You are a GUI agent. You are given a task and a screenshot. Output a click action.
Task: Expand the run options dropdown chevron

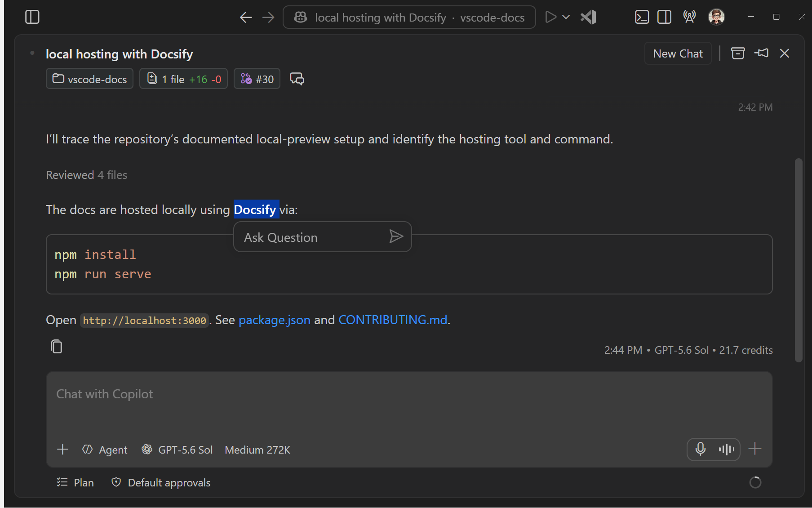[566, 17]
